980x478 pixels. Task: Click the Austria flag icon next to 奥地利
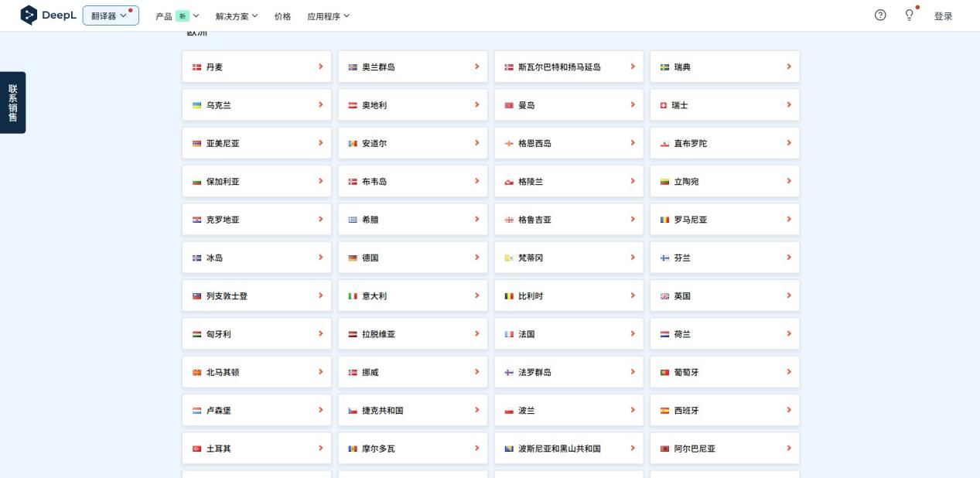click(x=353, y=105)
